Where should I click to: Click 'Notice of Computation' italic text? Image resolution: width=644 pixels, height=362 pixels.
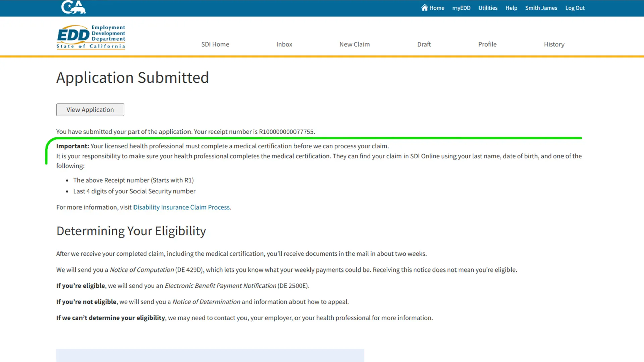142,270
